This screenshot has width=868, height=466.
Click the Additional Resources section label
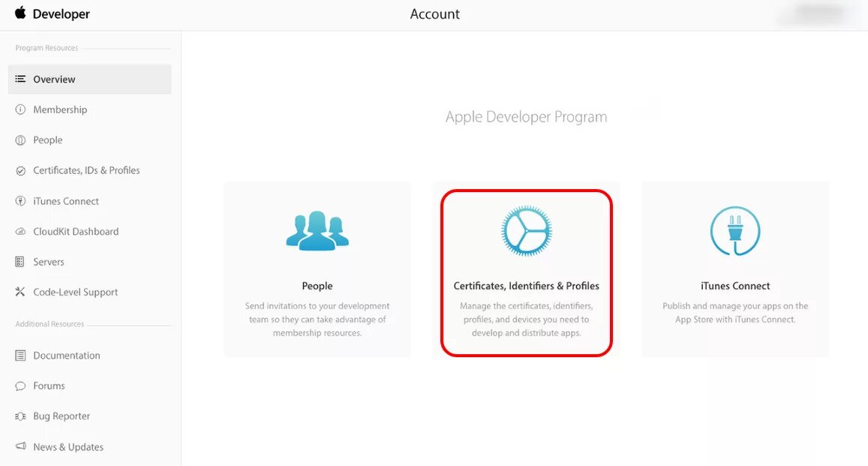click(x=50, y=323)
